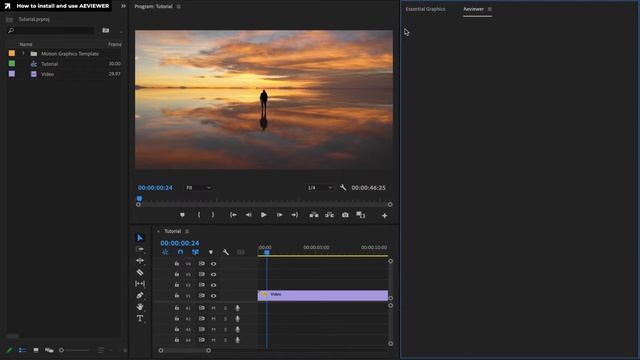This screenshot has height=360, width=640.
Task: Add a marker in Program monitor
Action: tap(182, 215)
